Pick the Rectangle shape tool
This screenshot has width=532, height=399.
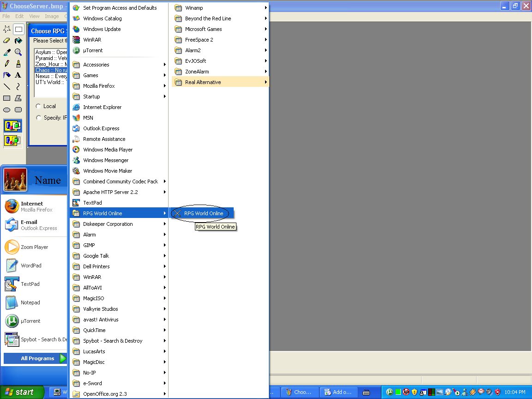click(x=7, y=98)
